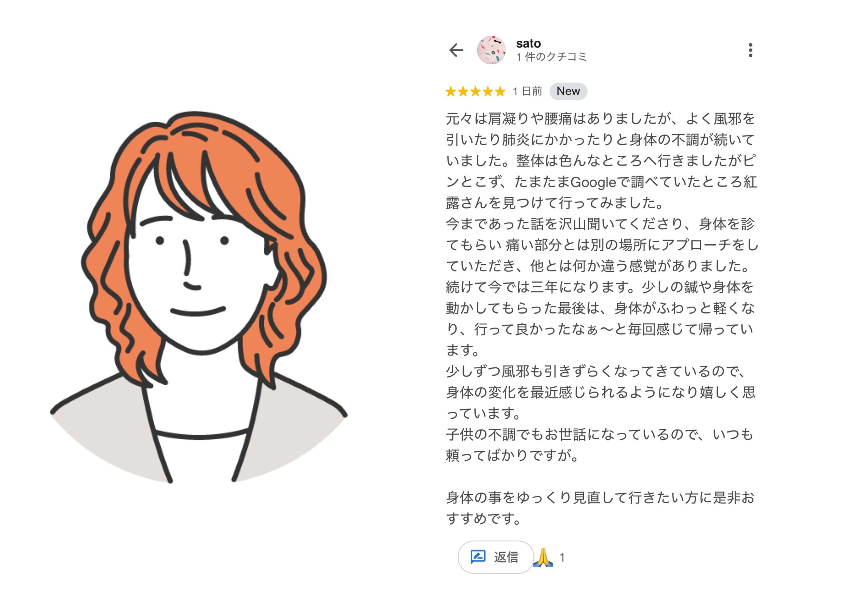868x614 pixels.
Task: Click the 1 日前 timestamp
Action: (x=527, y=91)
